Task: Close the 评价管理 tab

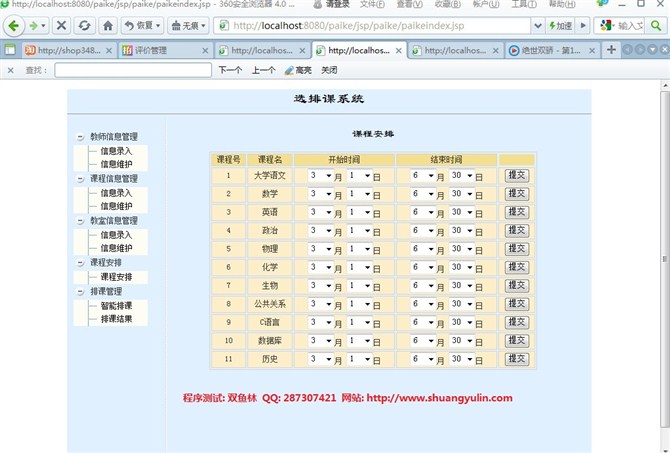Action: pyautogui.click(x=205, y=50)
